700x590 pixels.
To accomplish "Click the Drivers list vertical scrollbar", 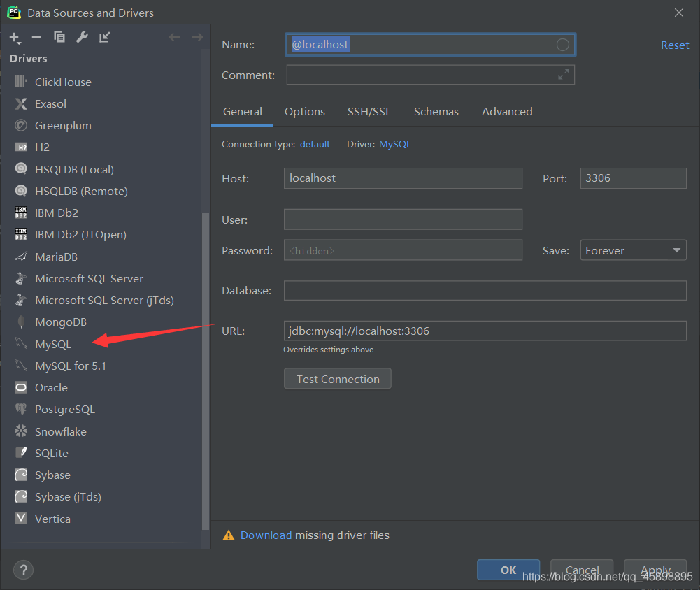I will [206, 371].
